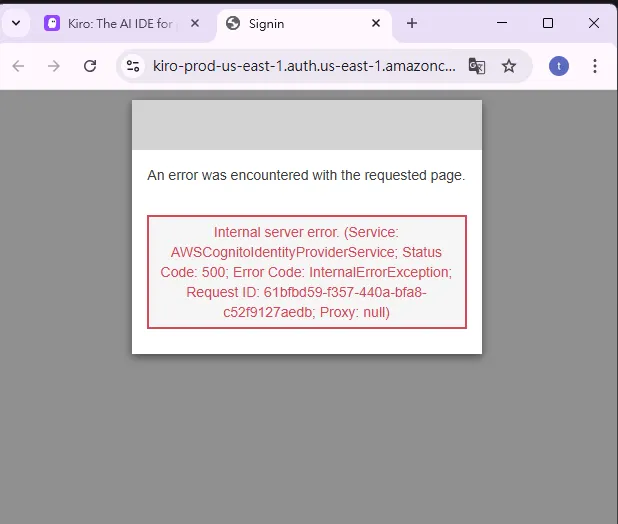Viewport: 618px width, 524px height.
Task: Click the 'An error was encountered' message
Action: pos(306,175)
